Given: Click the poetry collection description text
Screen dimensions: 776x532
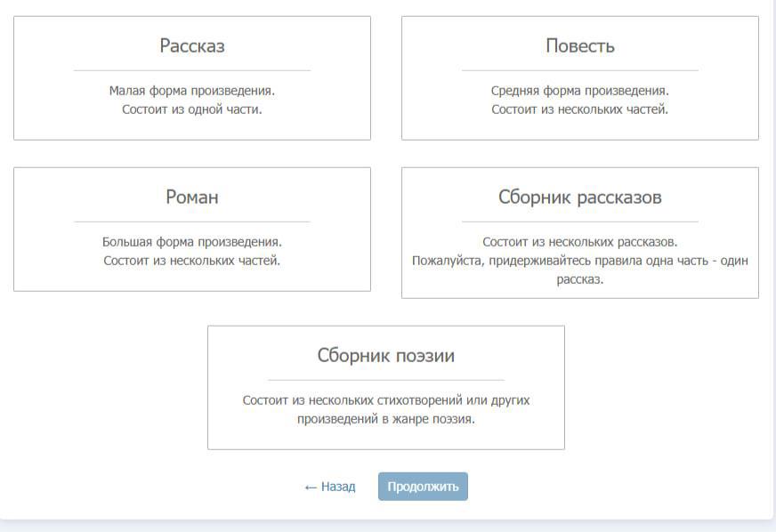Looking at the screenshot, I should pos(385,409).
